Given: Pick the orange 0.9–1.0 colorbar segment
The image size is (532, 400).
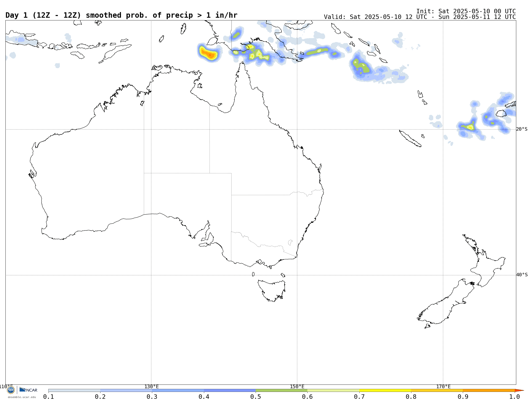Looking at the screenshot, I should pyautogui.click(x=489, y=390).
